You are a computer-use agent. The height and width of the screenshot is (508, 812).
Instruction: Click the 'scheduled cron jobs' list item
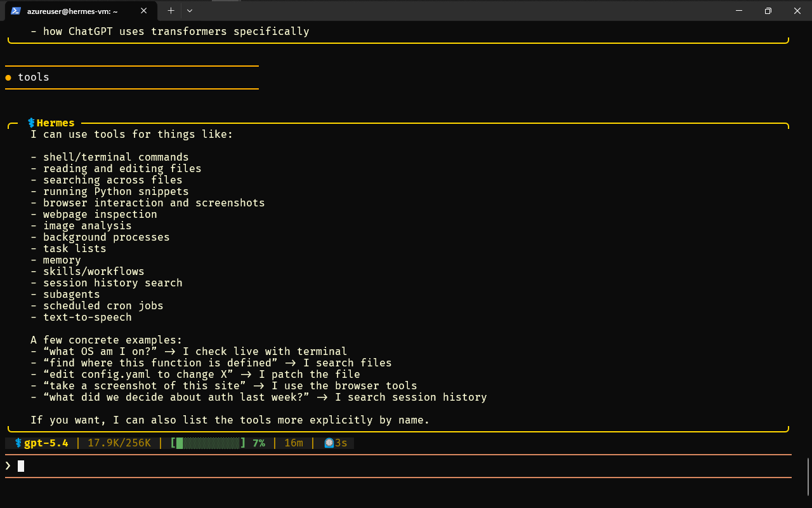coord(97,305)
